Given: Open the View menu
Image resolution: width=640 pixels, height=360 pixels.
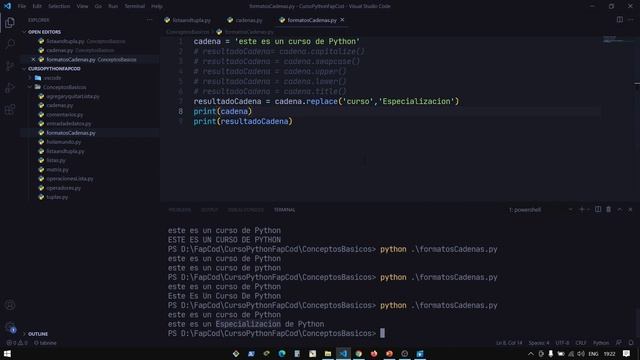Looking at the screenshot, I should pos(82,6).
